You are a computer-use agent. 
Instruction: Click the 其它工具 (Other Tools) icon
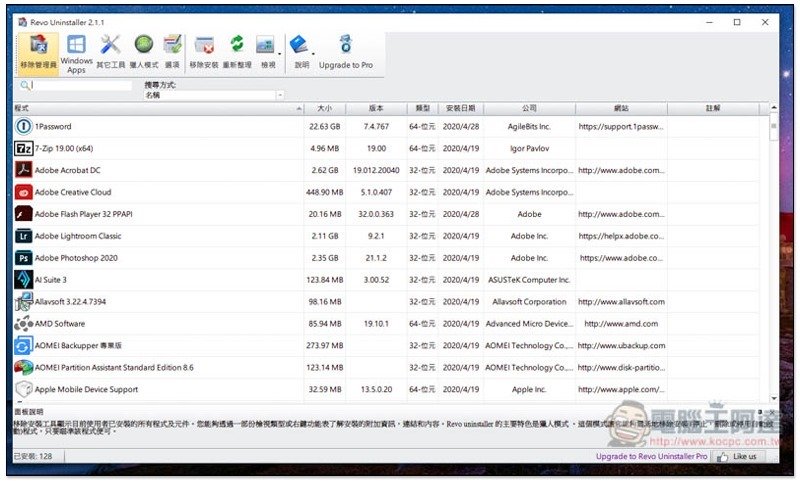point(111,52)
